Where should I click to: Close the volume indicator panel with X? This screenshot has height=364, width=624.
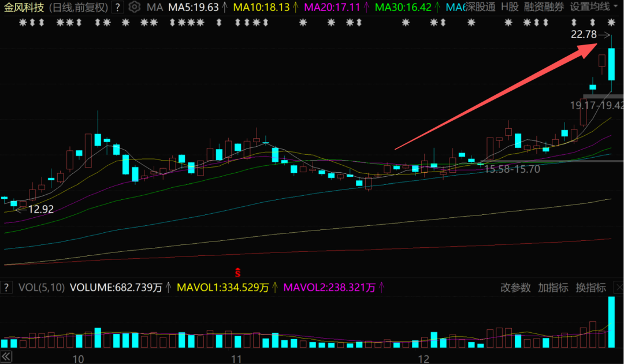tap(619, 287)
